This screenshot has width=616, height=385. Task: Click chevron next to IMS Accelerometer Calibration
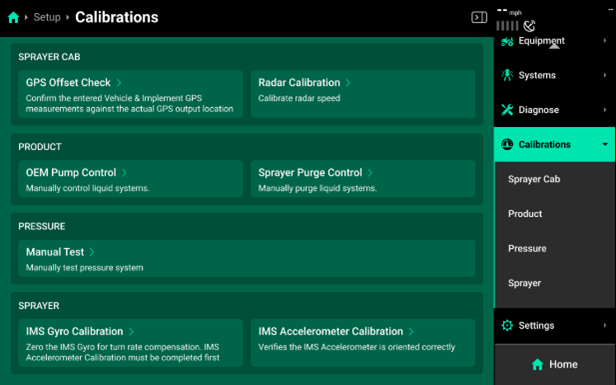pos(411,331)
